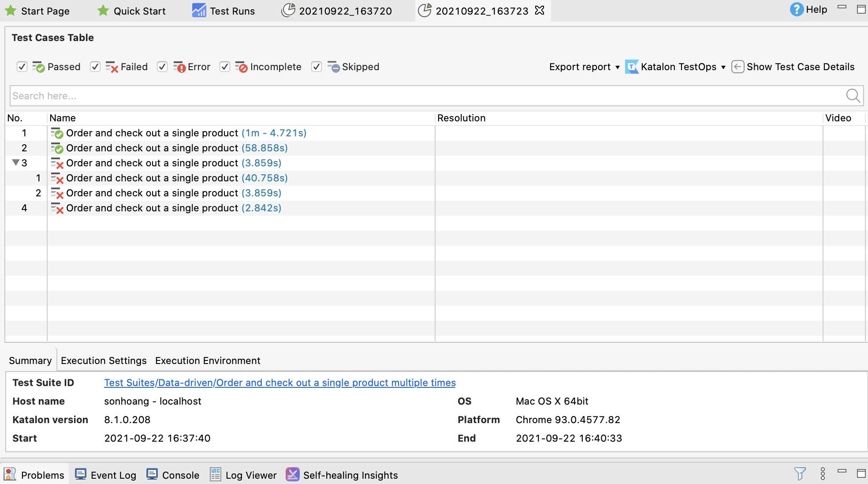Open the Event Log view
The image size is (868, 484).
point(105,475)
